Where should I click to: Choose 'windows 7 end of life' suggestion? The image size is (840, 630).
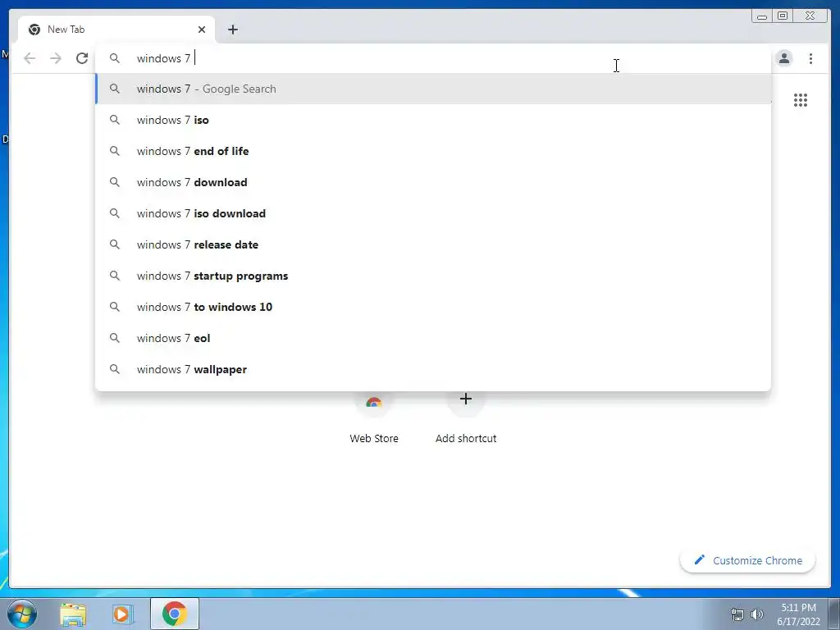[x=433, y=151]
